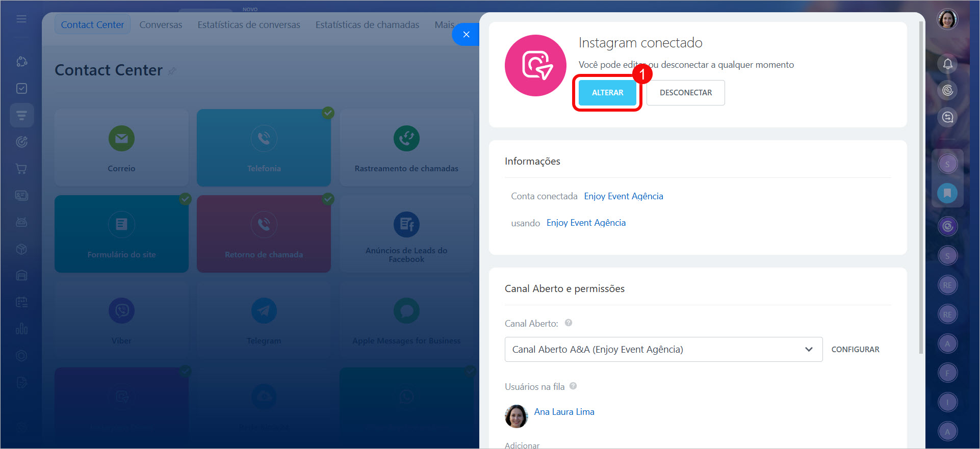
Task: Click the ALTERAR button
Action: point(607,93)
